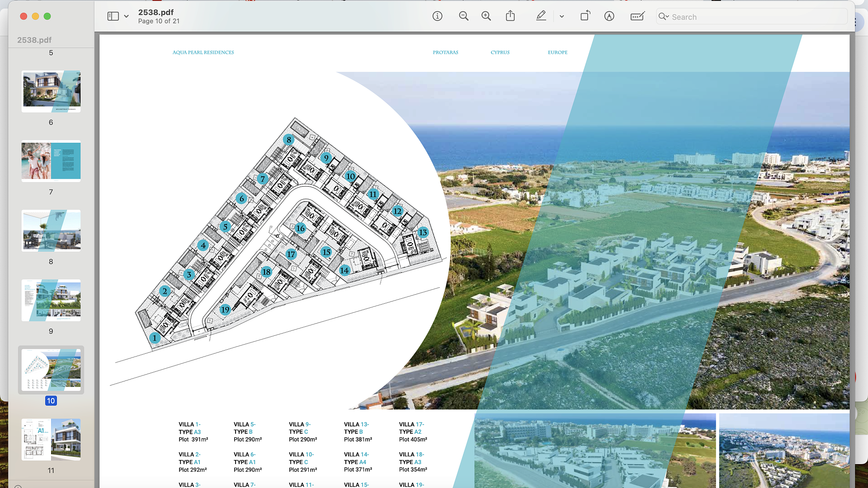
Task: Click the VILLA 17- TYPE A2 entry
Action: tap(413, 432)
